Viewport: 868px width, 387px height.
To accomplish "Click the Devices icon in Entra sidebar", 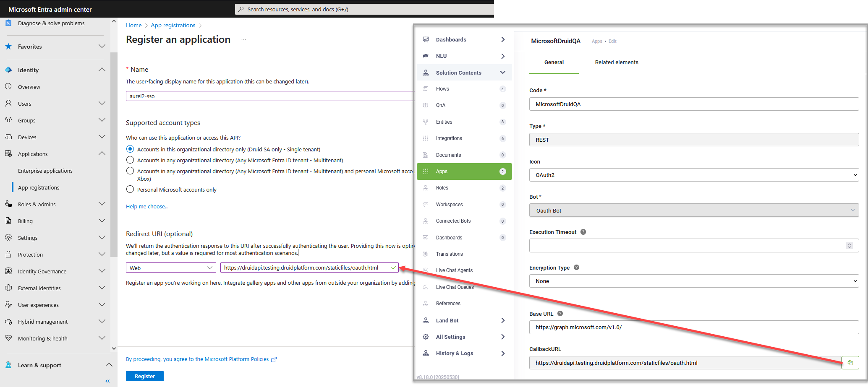I will pyautogui.click(x=8, y=137).
